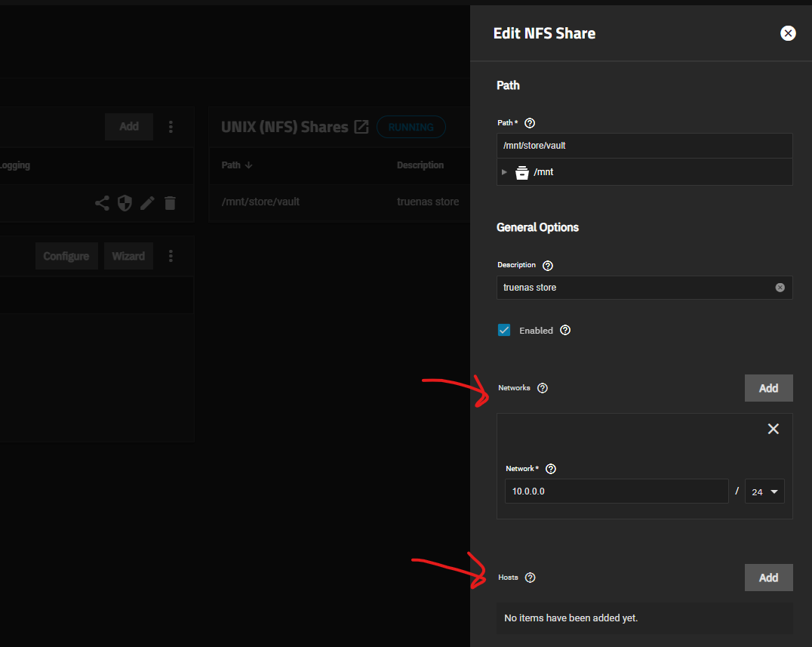The height and width of the screenshot is (647, 812).
Task: Clear the Description field with X icon
Action: [x=780, y=288]
